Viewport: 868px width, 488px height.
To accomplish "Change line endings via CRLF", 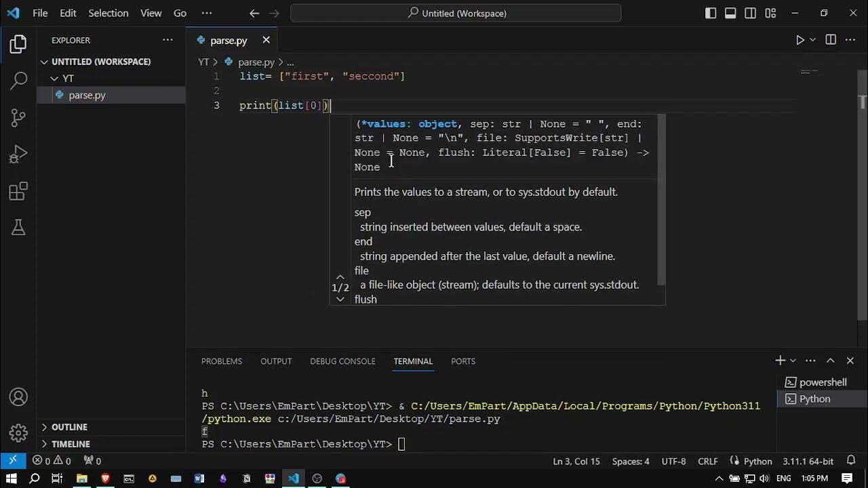I will pos(708,461).
